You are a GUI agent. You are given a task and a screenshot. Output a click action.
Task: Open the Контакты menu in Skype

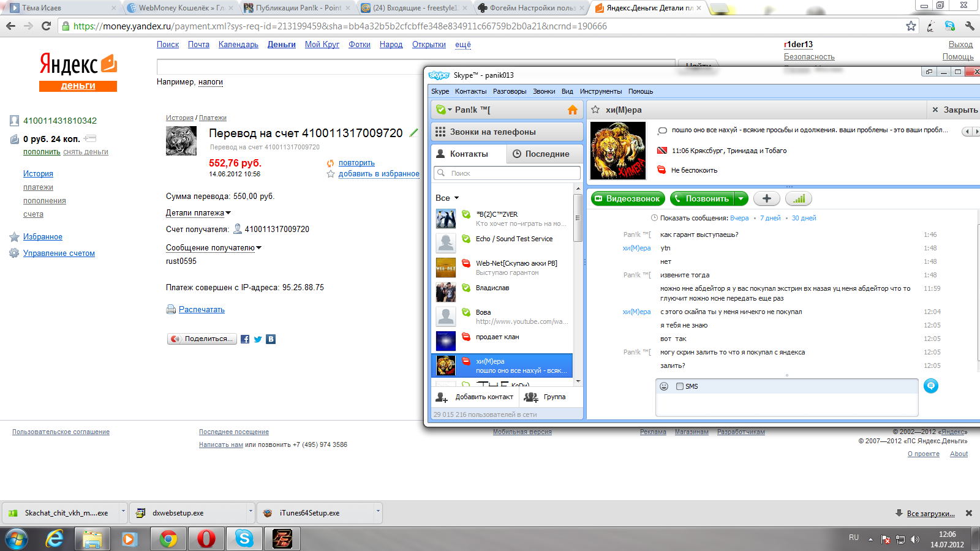point(470,91)
